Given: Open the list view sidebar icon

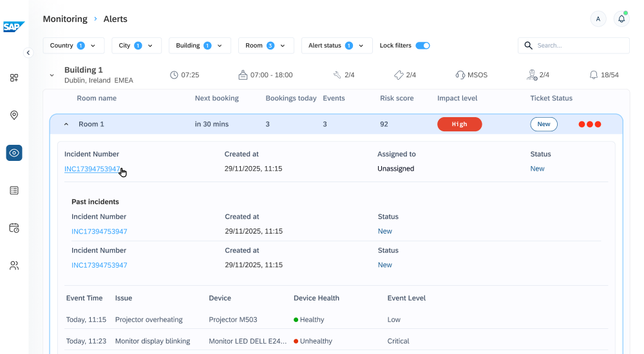Looking at the screenshot, I should click(14, 191).
